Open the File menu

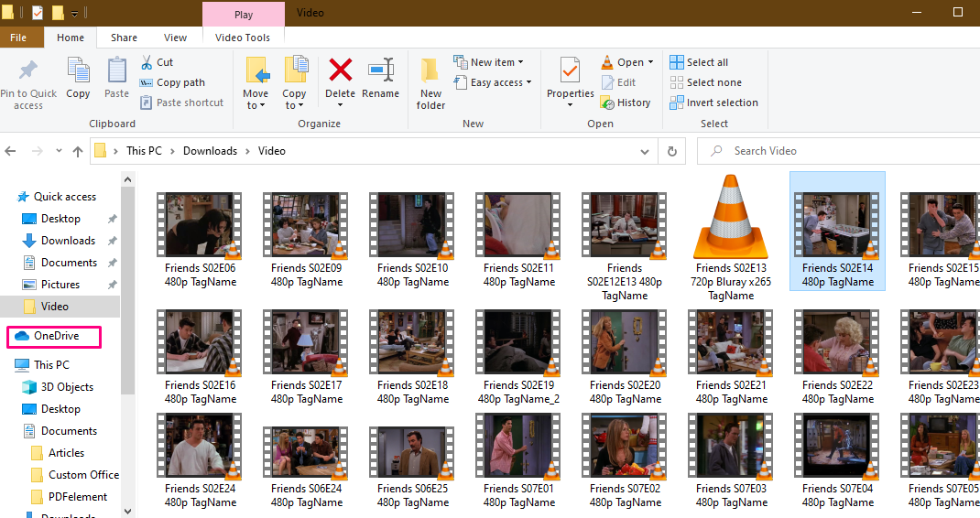tap(17, 38)
